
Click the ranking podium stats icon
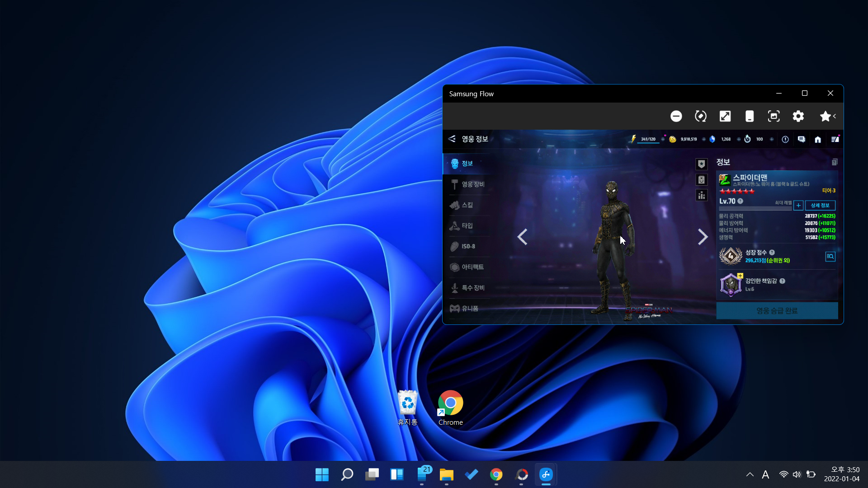click(701, 195)
